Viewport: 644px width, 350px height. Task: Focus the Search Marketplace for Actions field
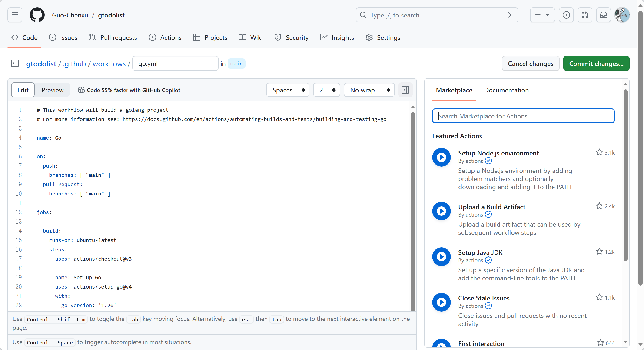(523, 116)
